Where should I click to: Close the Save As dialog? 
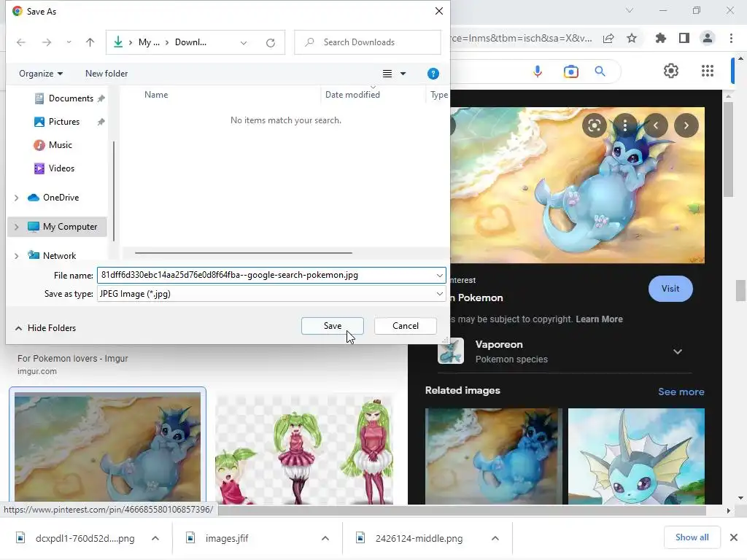pos(438,11)
